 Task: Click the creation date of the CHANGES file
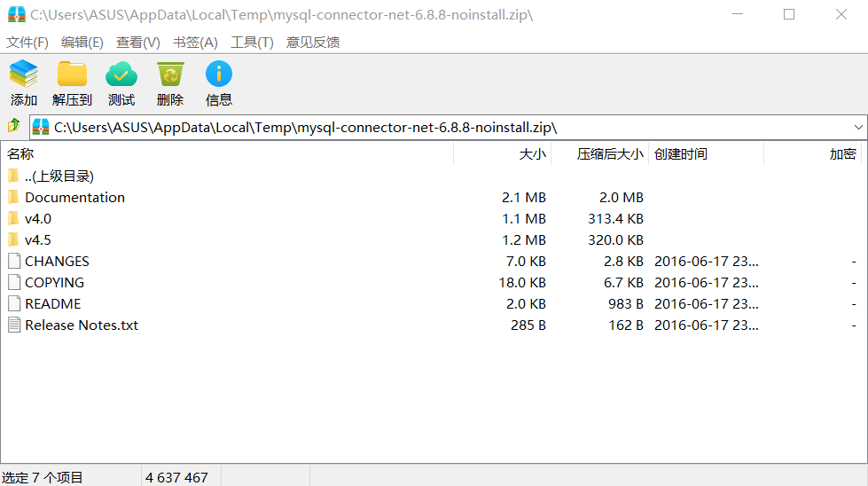coord(707,261)
